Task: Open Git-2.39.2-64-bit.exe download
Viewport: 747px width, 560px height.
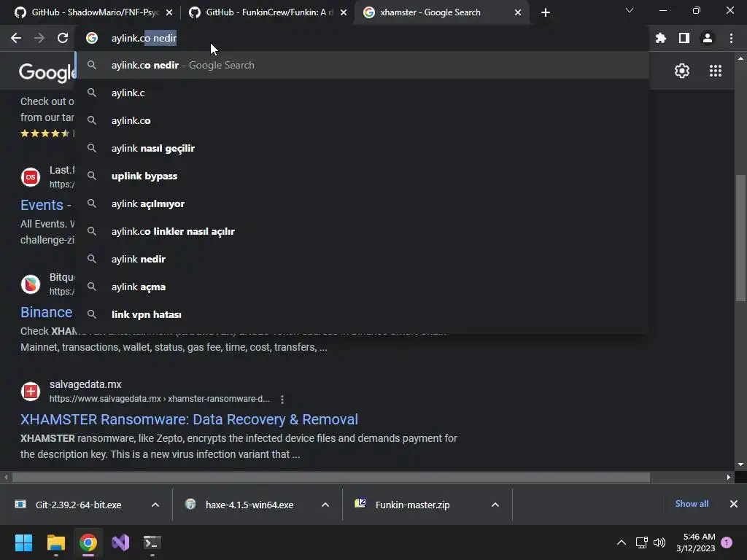Action: pos(78,505)
